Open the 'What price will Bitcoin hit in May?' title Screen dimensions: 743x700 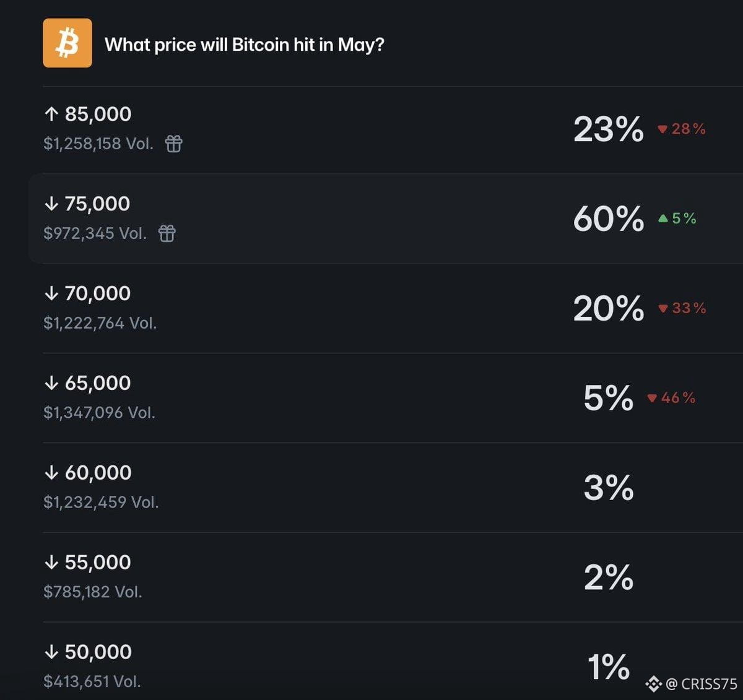245,45
